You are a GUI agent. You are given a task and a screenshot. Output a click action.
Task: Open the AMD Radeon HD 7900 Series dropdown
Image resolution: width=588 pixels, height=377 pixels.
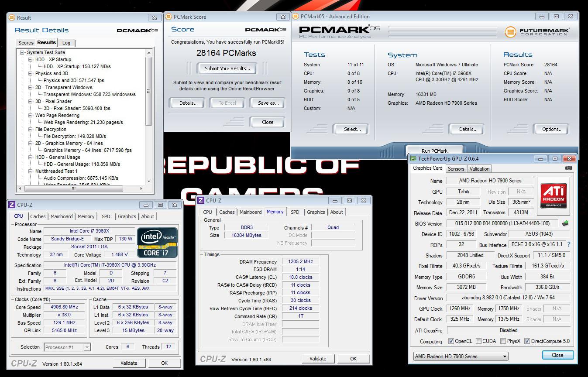pos(461,356)
